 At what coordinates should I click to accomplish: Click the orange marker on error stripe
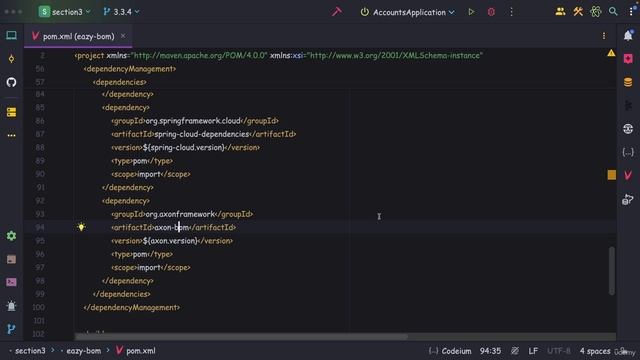(x=611, y=175)
